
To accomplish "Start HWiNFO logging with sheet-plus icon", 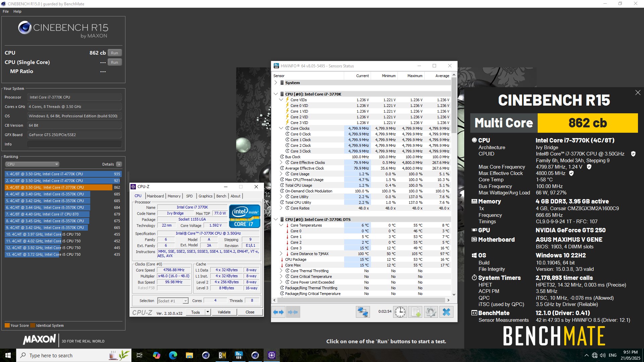I will pyautogui.click(x=415, y=312).
